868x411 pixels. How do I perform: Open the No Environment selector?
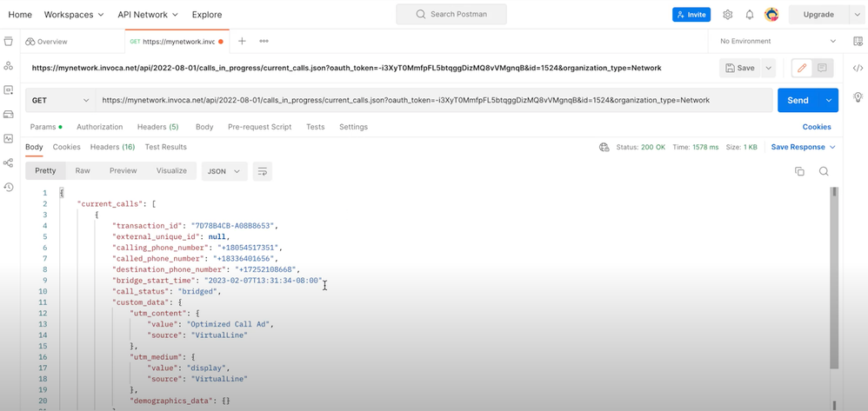click(x=778, y=42)
